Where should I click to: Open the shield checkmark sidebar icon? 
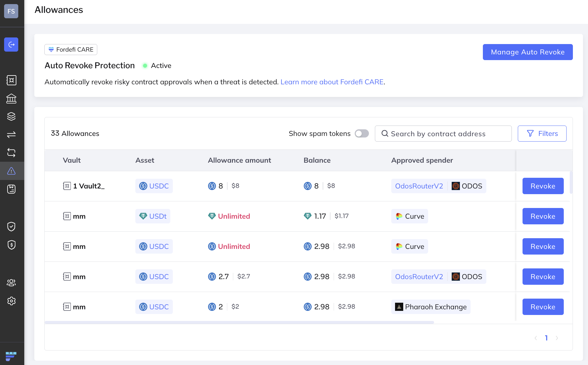pyautogui.click(x=11, y=227)
